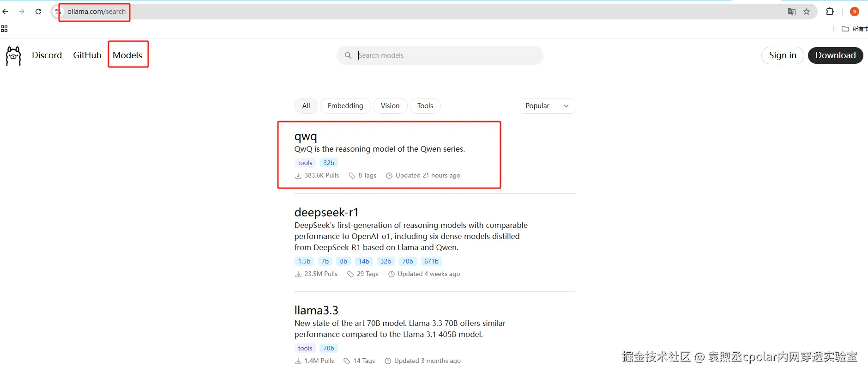Click the tools tag under llama3.3
The width and height of the screenshot is (868, 374).
point(305,348)
